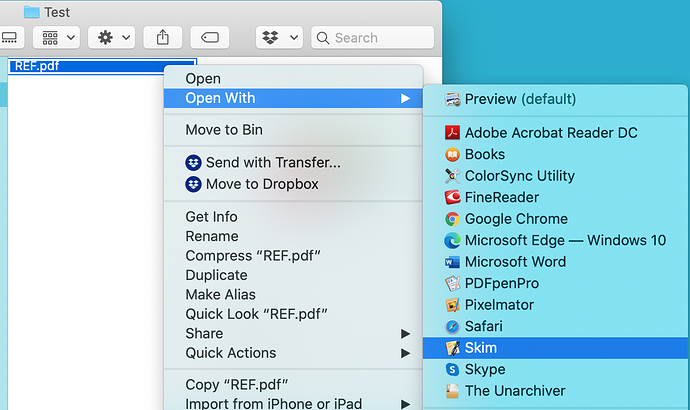Choose Quick Look “REF.pdf”
This screenshot has height=410, width=690.
(293, 314)
